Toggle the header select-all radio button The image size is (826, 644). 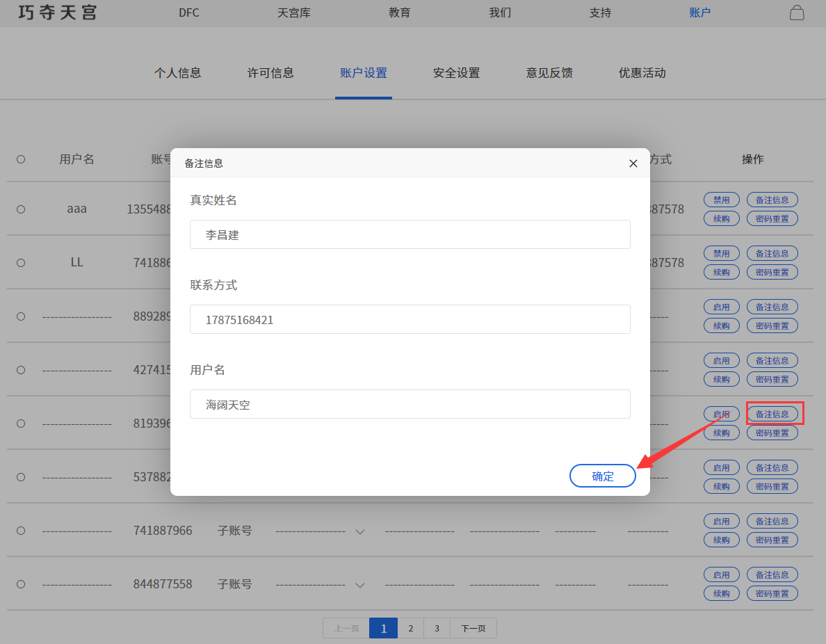[21, 159]
